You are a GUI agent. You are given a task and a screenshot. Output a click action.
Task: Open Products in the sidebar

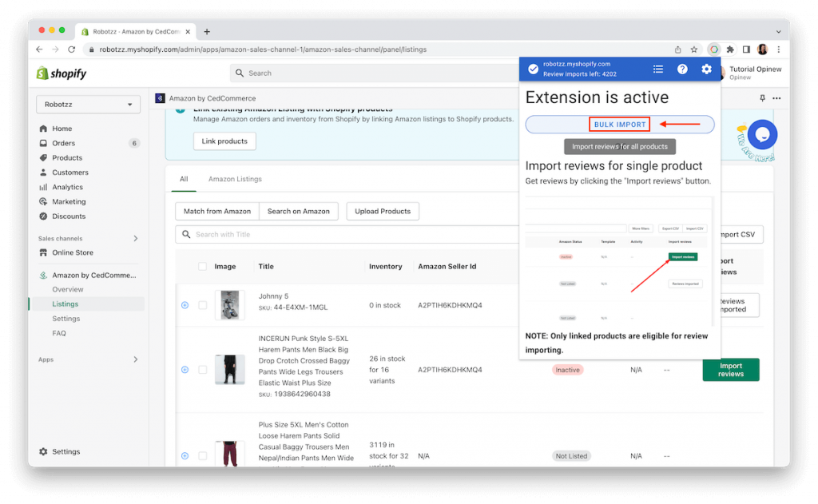click(67, 157)
